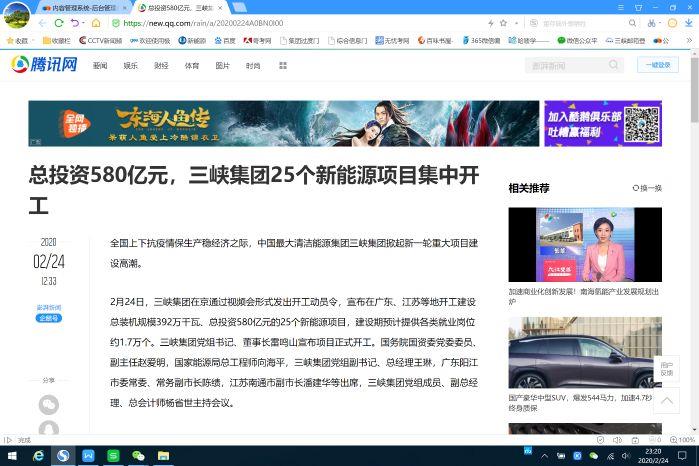Expand the four-square more channels icon
Image resolution: width=699 pixels, height=466 pixels.
(x=283, y=66)
